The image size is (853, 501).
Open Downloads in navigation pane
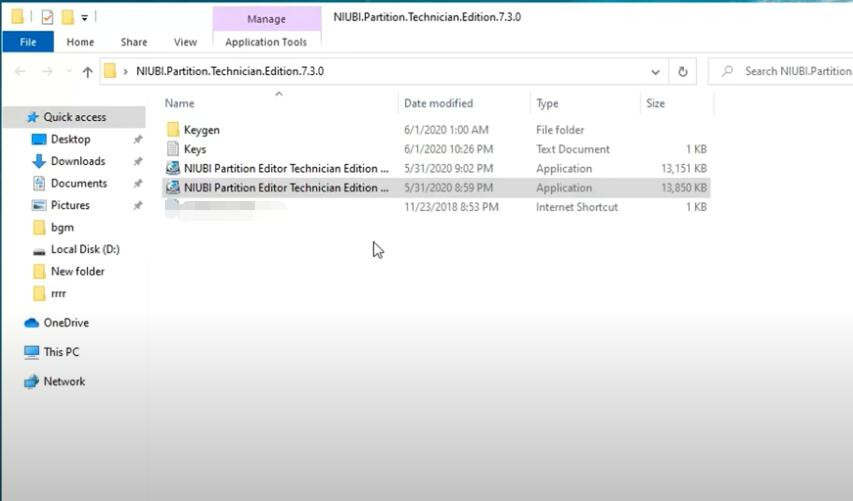click(78, 161)
